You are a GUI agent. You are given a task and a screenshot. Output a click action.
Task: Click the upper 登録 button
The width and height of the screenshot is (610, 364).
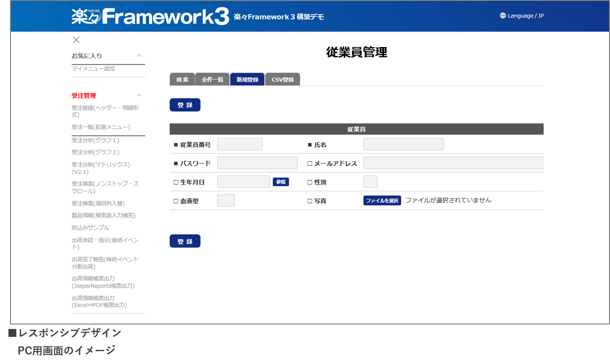(x=185, y=105)
